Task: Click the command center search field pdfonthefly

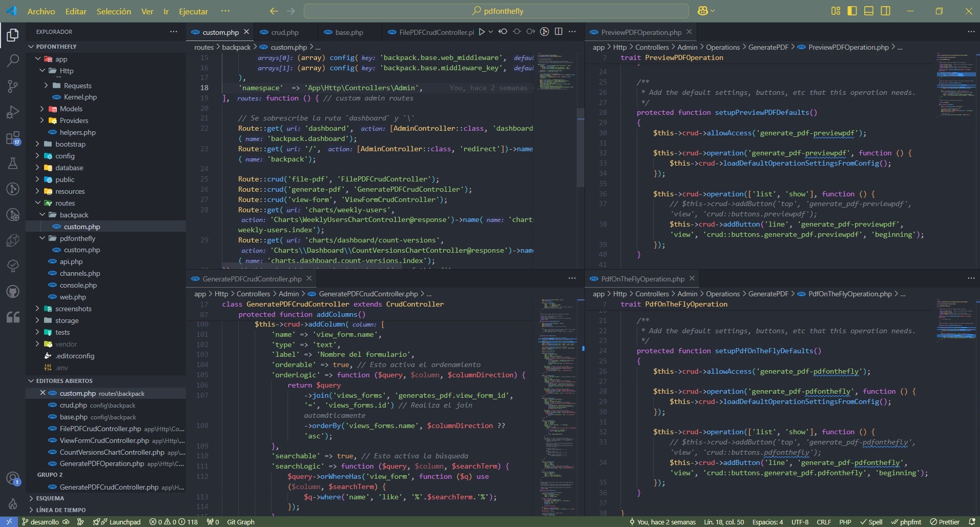Action: (497, 11)
